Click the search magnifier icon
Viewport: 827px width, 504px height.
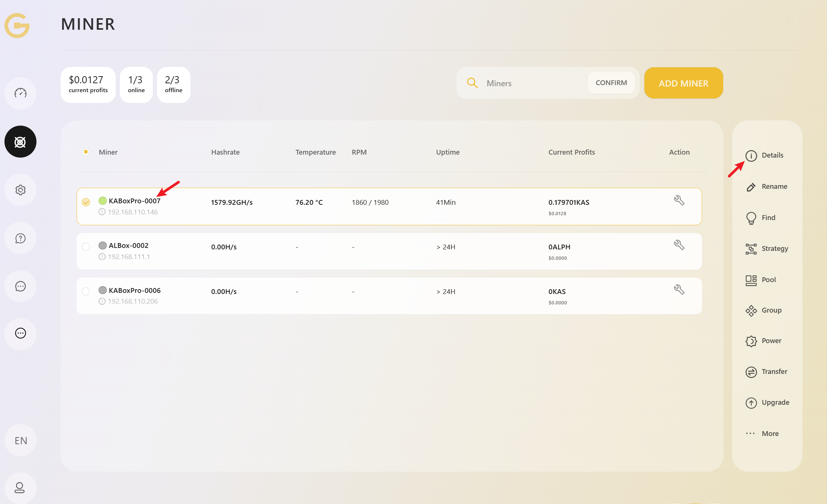(x=472, y=83)
